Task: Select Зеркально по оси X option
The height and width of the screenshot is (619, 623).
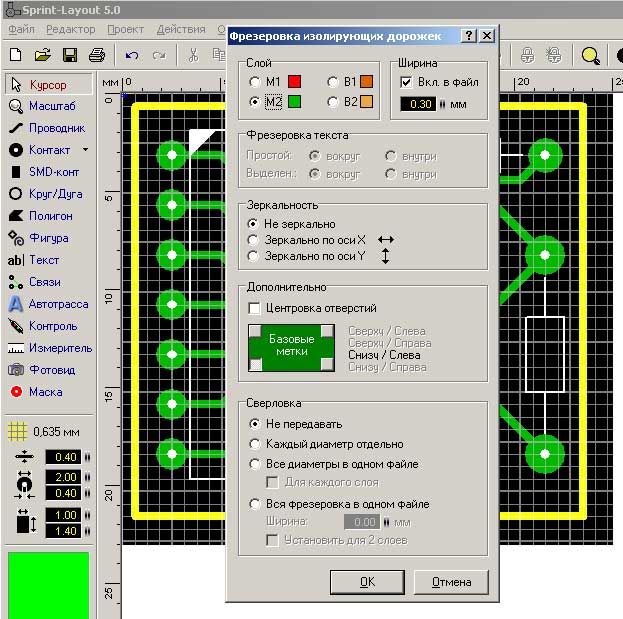Action: point(254,240)
